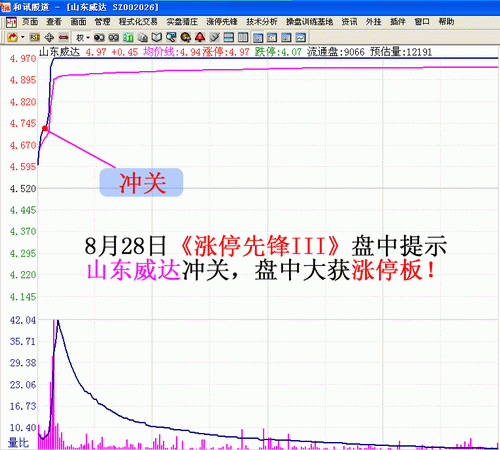
Task: Click the magnifier search icon
Action: pos(171,37)
